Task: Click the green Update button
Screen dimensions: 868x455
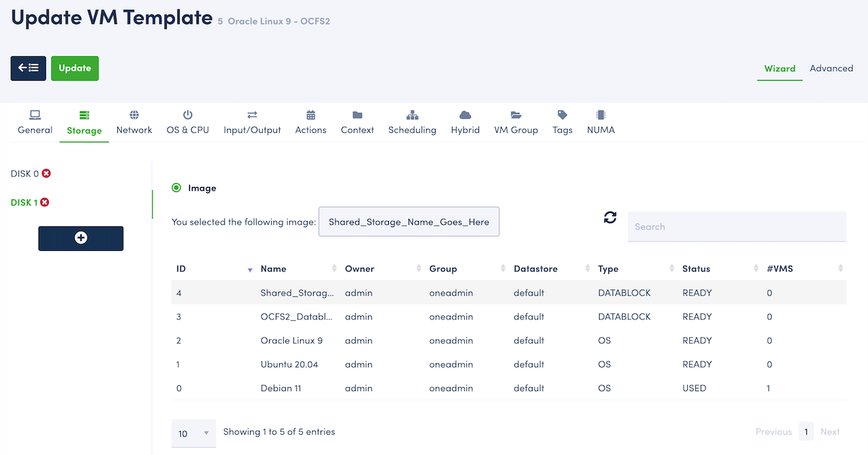Action: [75, 68]
